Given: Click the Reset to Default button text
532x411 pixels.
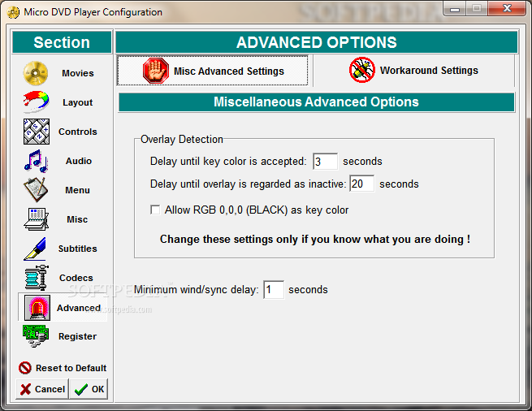Looking at the screenshot, I should pos(71,368).
